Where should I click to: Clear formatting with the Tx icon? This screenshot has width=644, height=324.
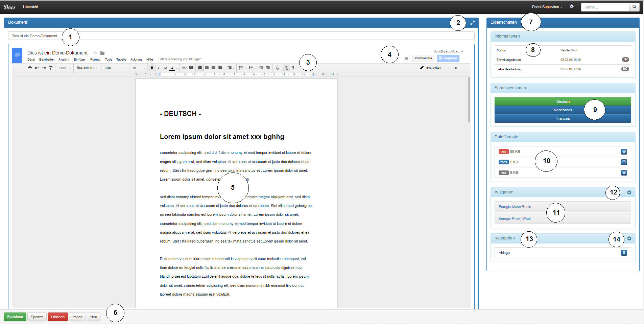pos(277,68)
